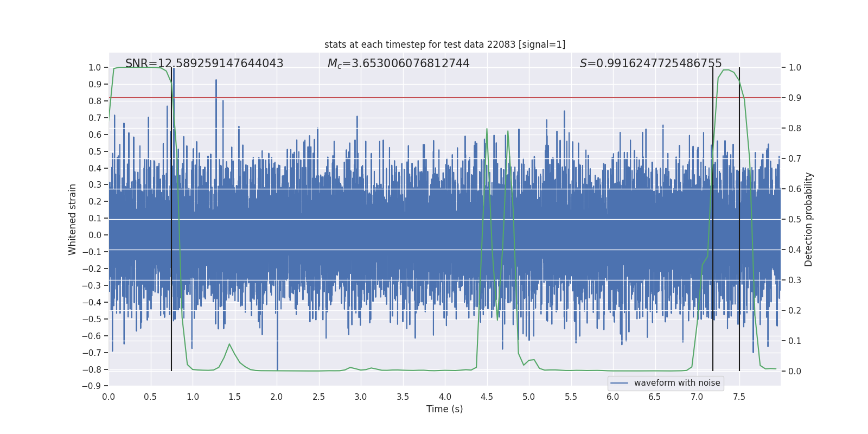Select the 'Whitened strain' y-axis label
868x434 pixels.
[73, 219]
